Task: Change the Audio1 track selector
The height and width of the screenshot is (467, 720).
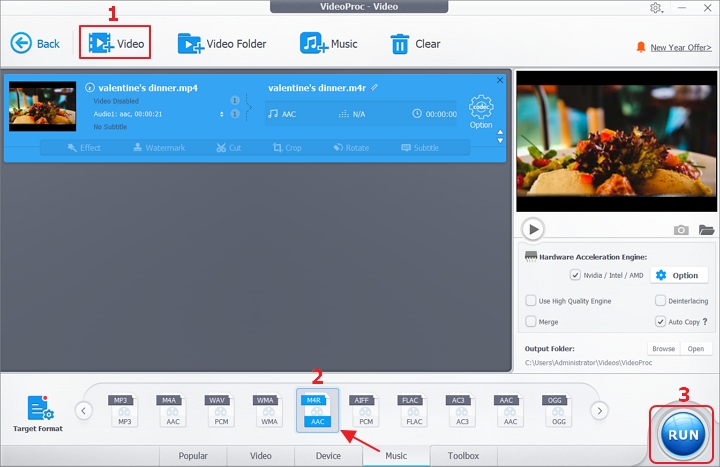Action: tap(222, 114)
